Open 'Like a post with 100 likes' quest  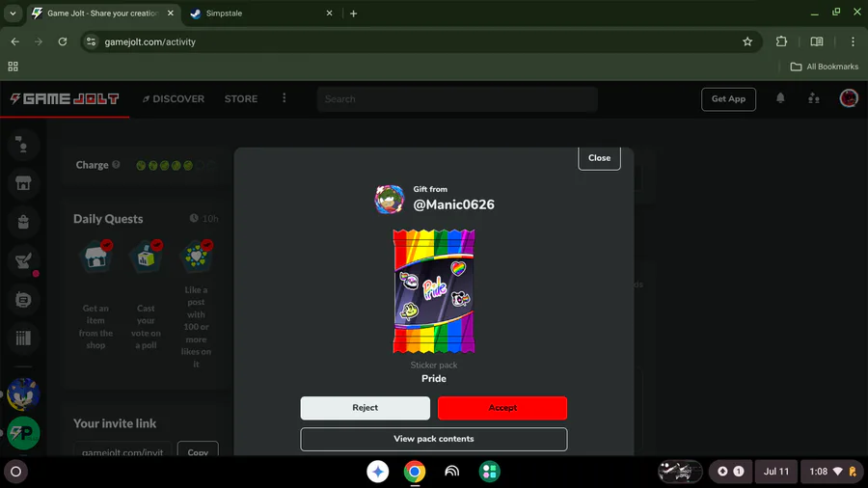coord(196,305)
